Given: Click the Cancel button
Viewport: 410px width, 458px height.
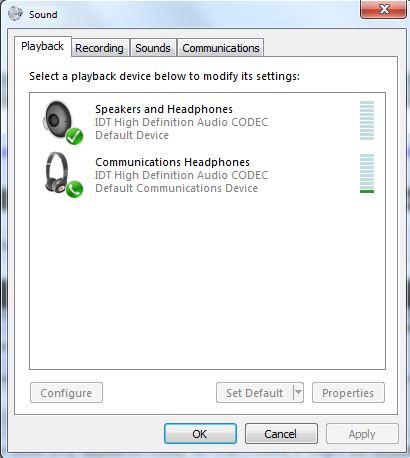Looking at the screenshot, I should 281,434.
